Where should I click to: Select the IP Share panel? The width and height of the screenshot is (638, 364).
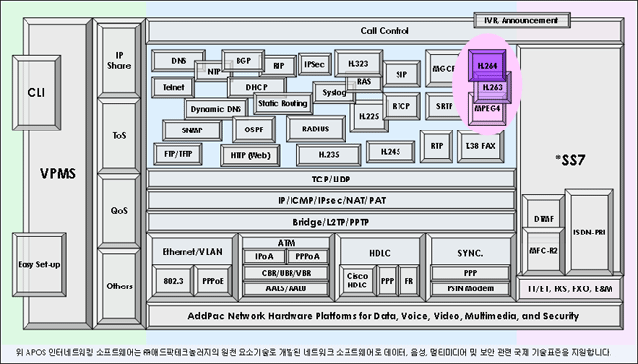point(119,60)
